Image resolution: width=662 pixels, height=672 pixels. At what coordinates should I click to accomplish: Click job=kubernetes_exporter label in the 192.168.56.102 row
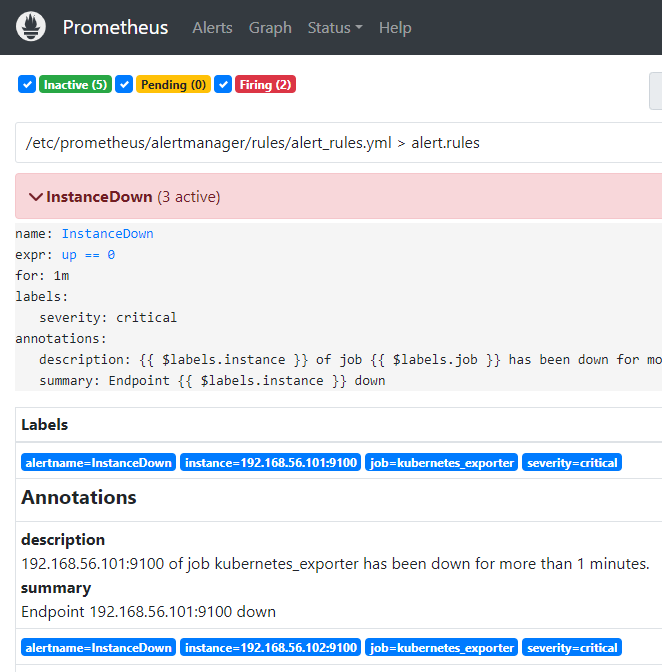tap(442, 647)
